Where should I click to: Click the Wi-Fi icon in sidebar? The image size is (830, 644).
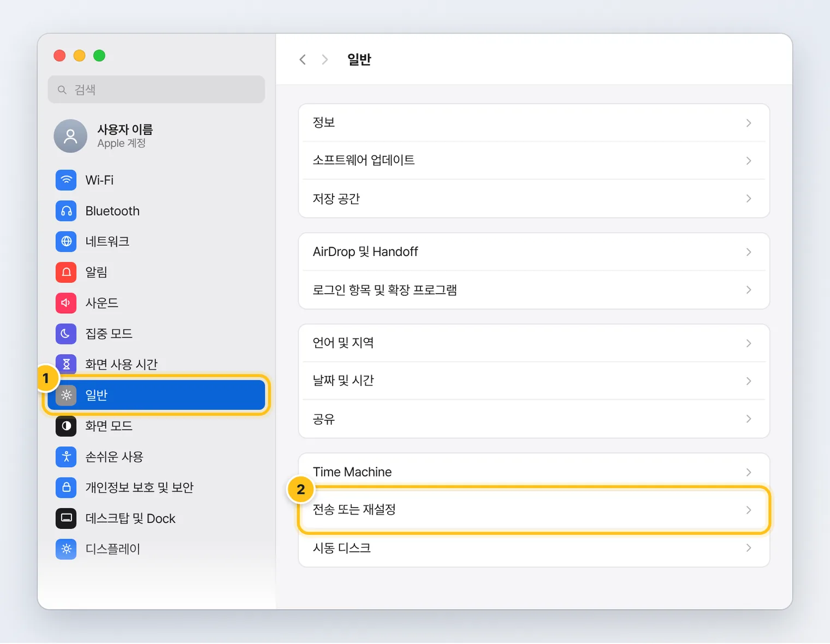click(66, 180)
